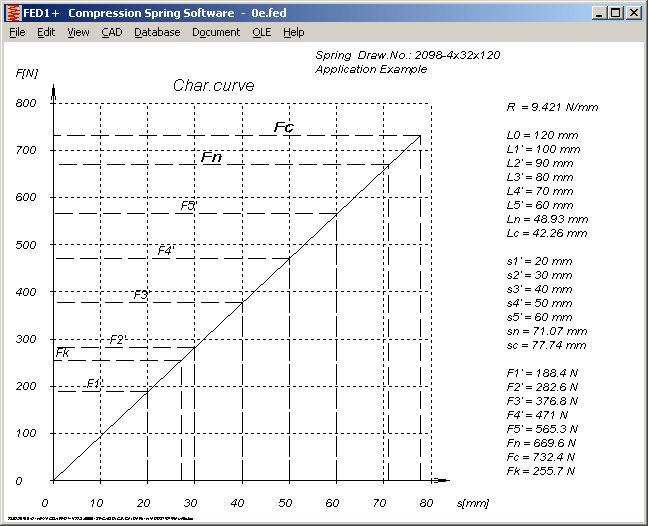
Task: Click the spring rate R = 9.421 N/mm text
Action: (x=547, y=105)
